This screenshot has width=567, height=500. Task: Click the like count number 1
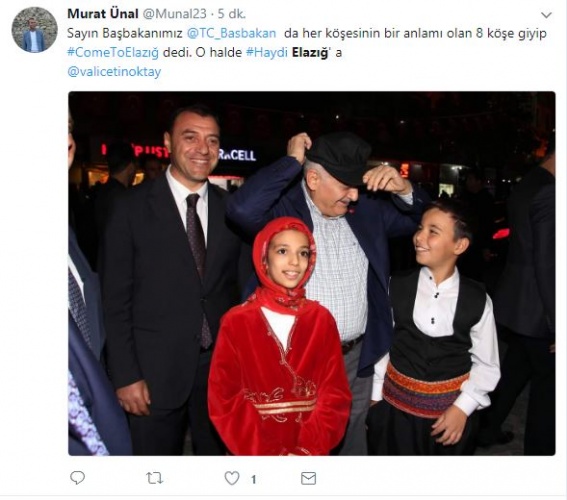pyautogui.click(x=253, y=479)
